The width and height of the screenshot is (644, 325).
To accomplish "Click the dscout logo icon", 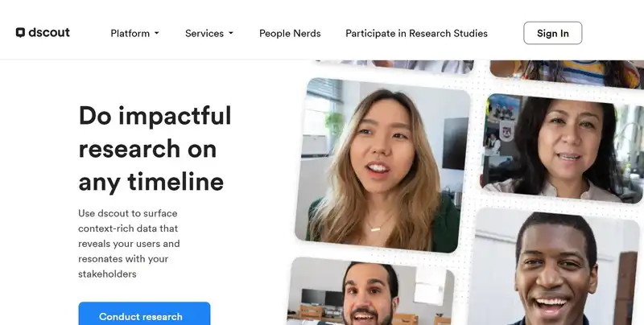I will click(x=20, y=33).
